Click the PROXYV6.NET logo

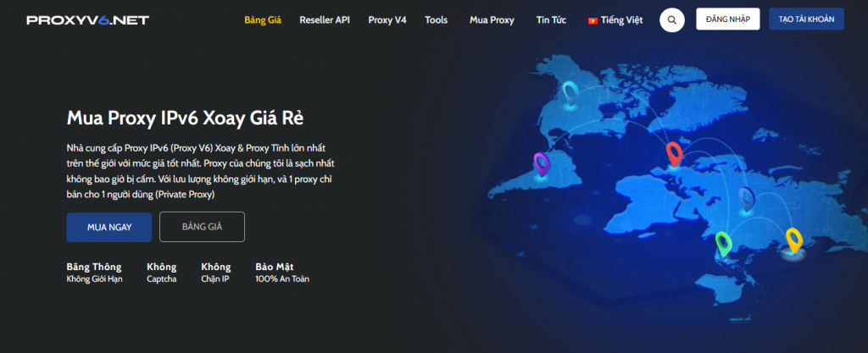pyautogui.click(x=88, y=20)
